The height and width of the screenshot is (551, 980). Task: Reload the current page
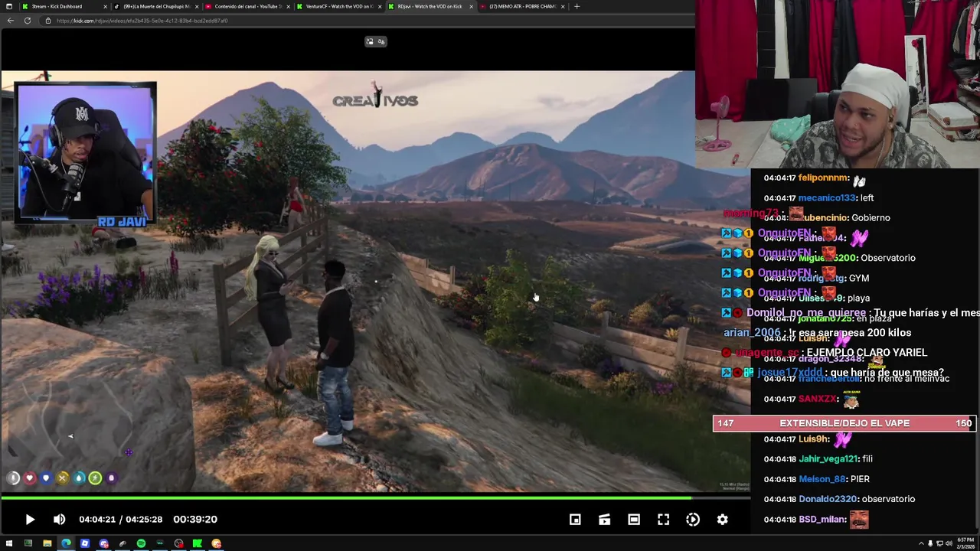[x=28, y=21]
